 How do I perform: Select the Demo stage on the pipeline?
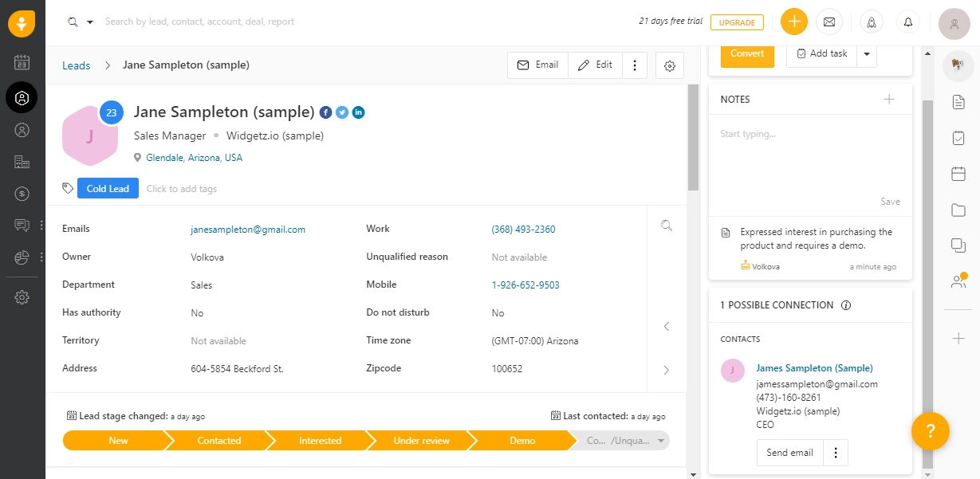point(522,440)
